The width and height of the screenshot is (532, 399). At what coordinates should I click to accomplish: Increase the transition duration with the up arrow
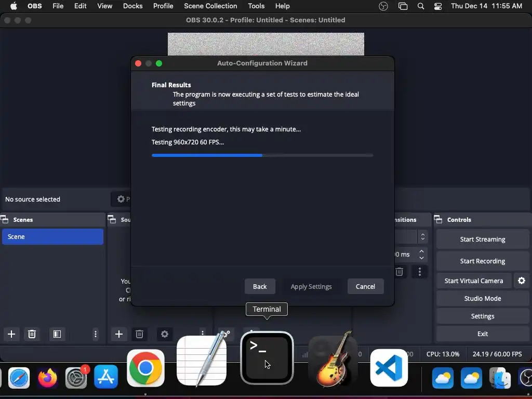(x=421, y=251)
